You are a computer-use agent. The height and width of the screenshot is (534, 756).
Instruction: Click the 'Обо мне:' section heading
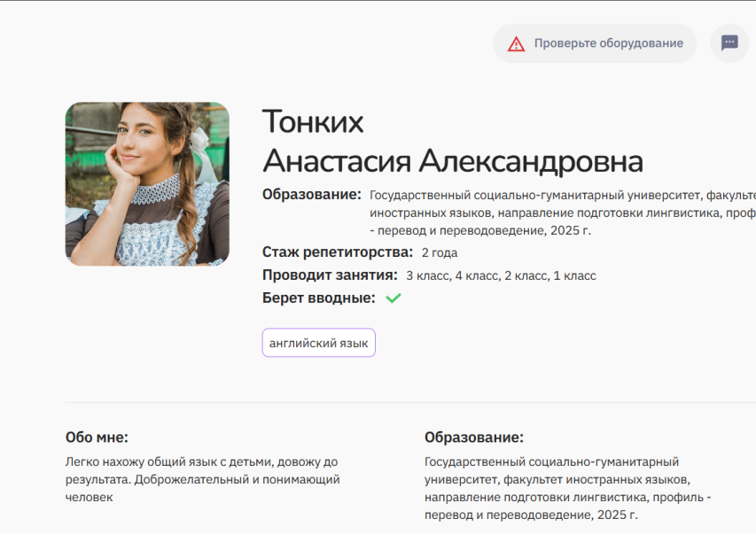pyautogui.click(x=97, y=437)
